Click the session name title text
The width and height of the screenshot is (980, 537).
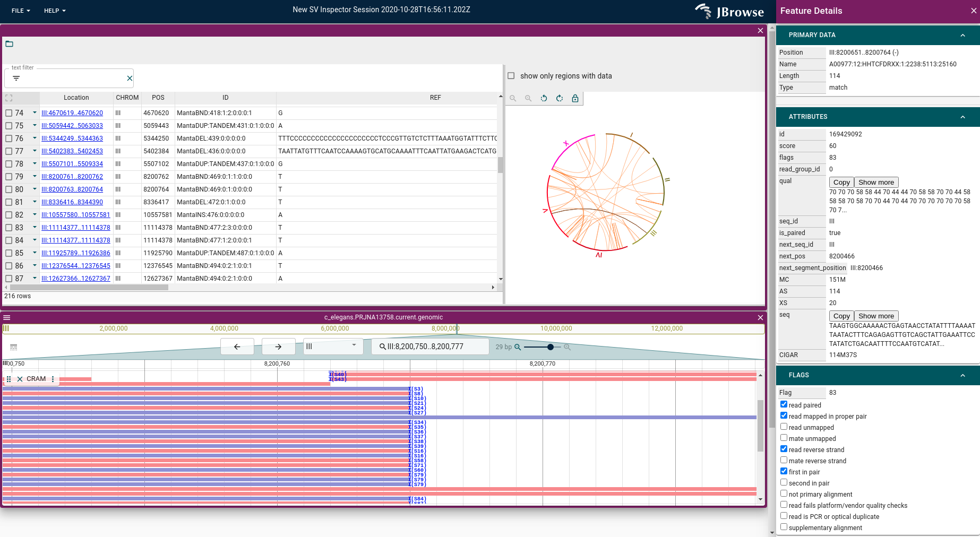382,10
